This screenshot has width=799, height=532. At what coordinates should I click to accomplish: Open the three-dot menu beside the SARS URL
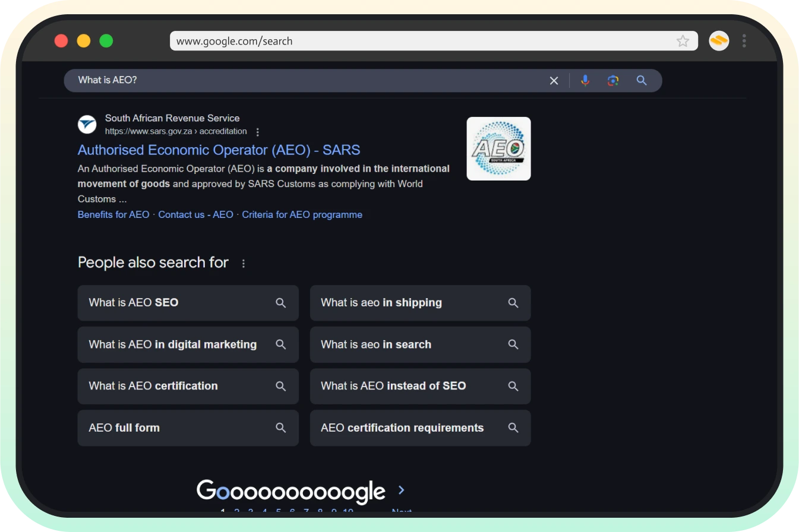tap(257, 131)
